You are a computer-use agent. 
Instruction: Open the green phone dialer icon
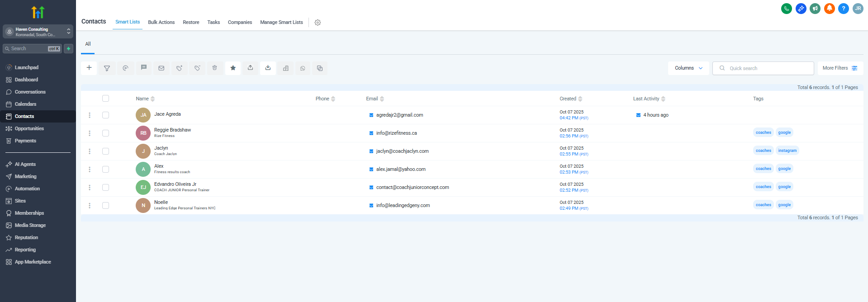click(x=786, y=9)
